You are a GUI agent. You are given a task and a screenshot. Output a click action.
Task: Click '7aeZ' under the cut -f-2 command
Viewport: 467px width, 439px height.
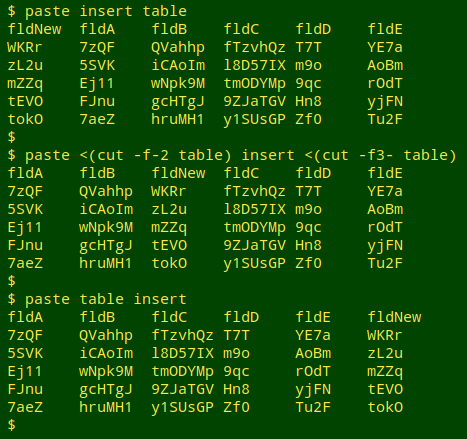(x=25, y=263)
